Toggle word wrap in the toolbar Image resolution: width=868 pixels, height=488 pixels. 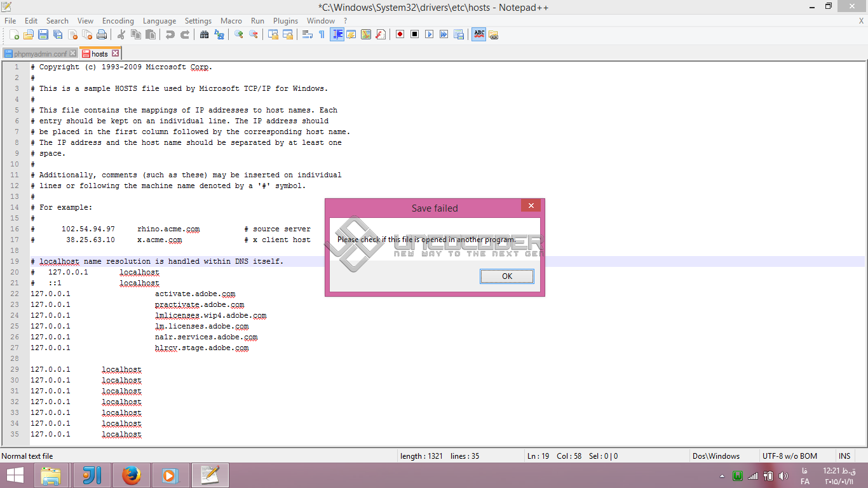(307, 34)
